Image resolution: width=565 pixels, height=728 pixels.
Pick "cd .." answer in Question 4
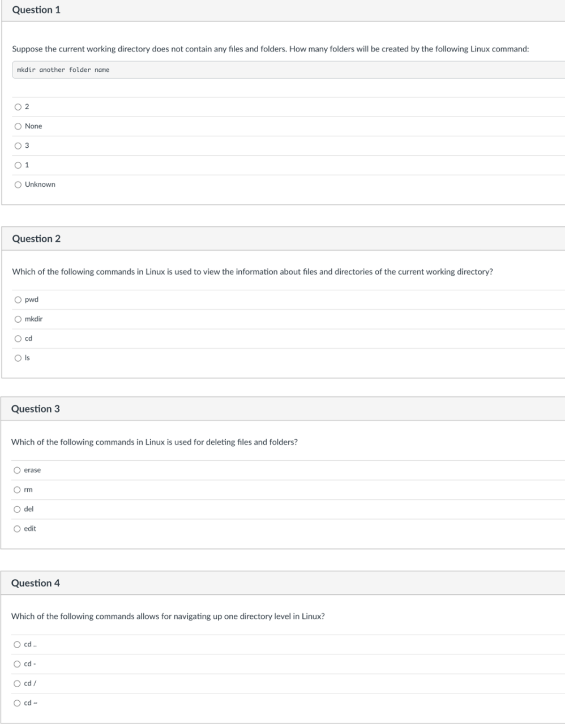(x=18, y=644)
